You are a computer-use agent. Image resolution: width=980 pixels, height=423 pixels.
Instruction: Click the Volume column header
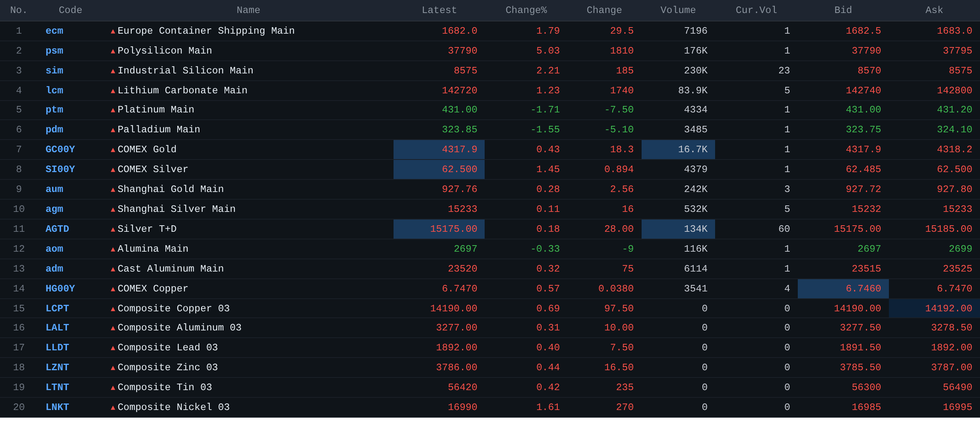point(678,10)
